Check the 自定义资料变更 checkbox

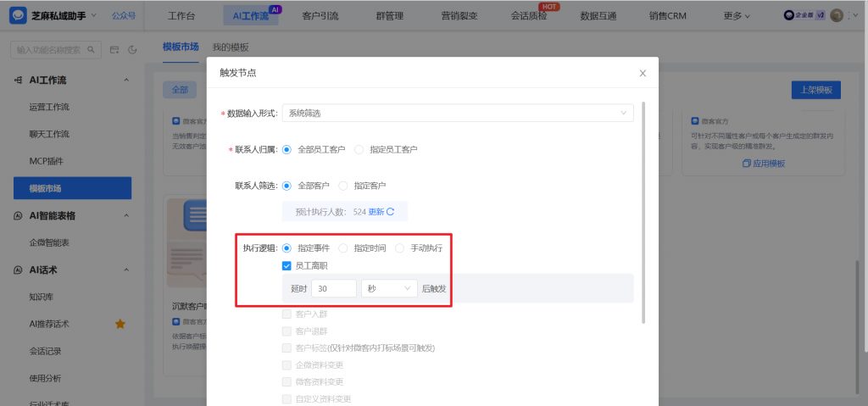pos(287,399)
